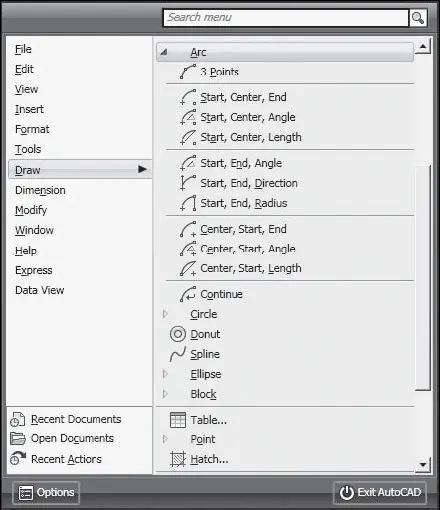This screenshot has width=440, height=510.
Task: Select the Donut draw icon
Action: (x=178, y=334)
